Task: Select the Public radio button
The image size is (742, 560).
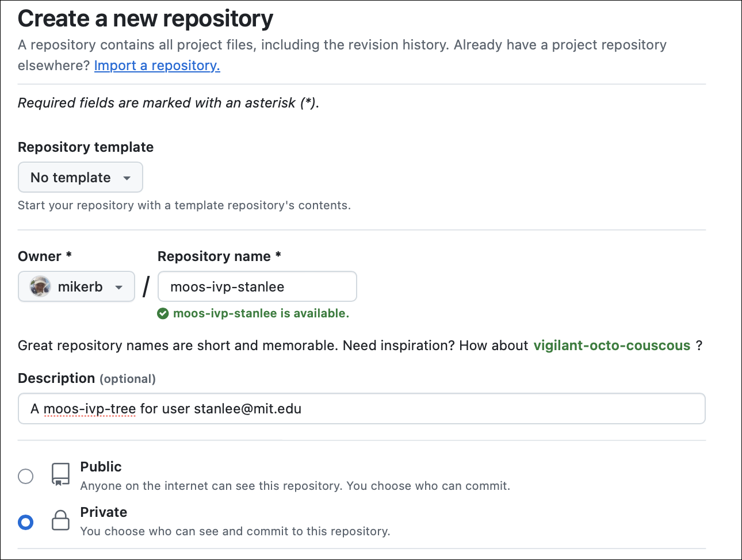Action: [26, 476]
